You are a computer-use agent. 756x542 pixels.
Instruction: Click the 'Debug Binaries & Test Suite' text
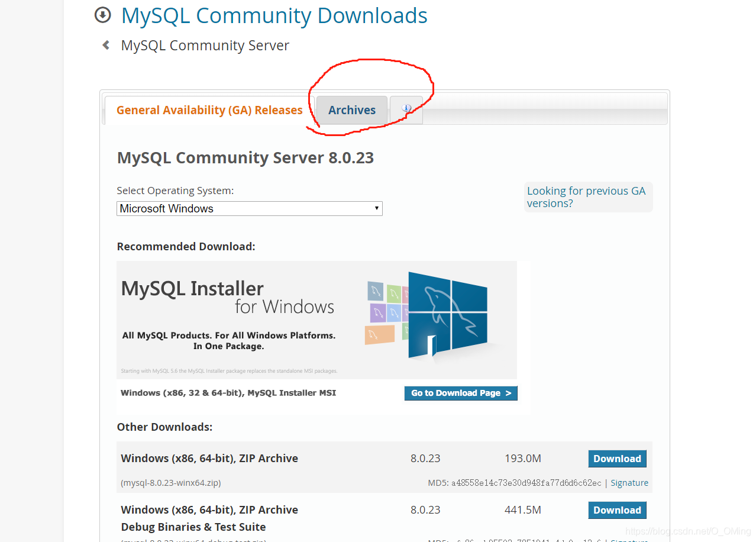193,527
